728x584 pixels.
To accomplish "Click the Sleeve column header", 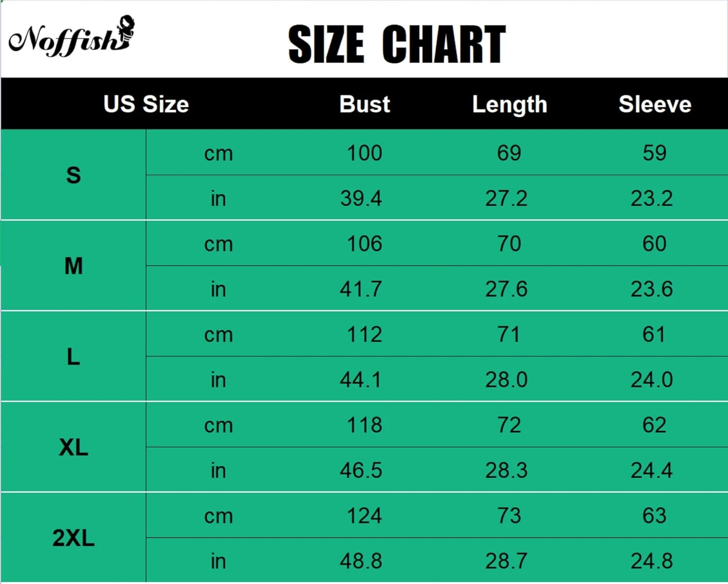I will point(655,104).
